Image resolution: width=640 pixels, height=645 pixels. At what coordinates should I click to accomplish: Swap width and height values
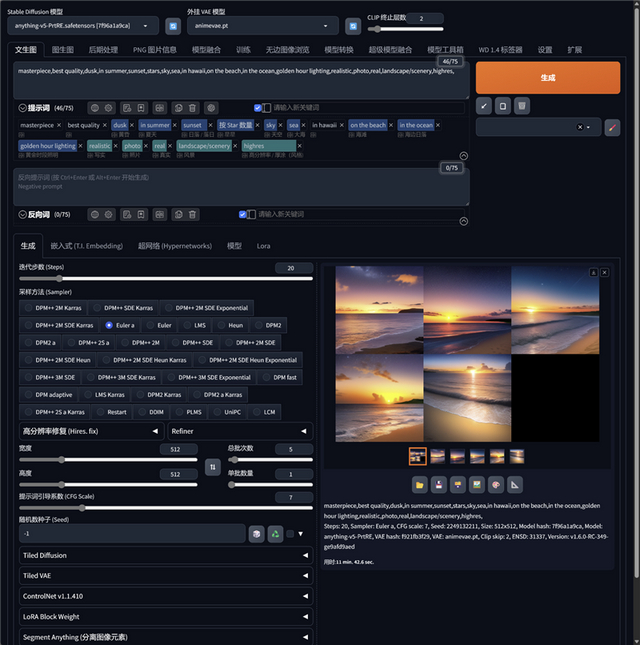[x=212, y=466]
